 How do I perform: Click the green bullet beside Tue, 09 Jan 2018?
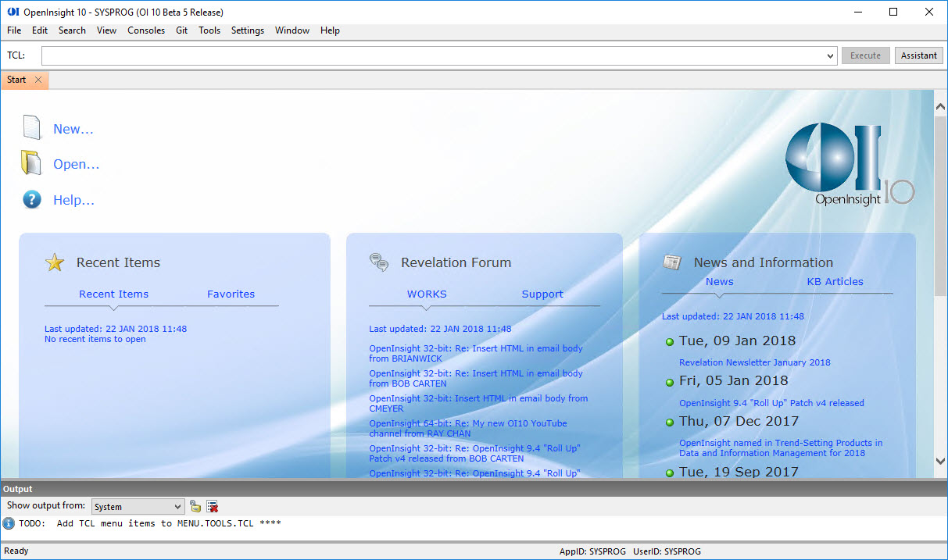coord(670,342)
